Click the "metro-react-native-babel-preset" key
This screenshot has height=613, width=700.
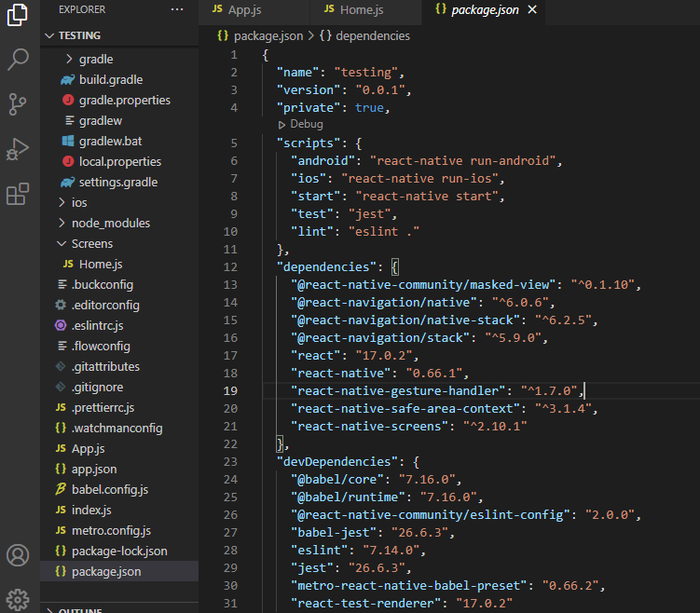coord(409,585)
